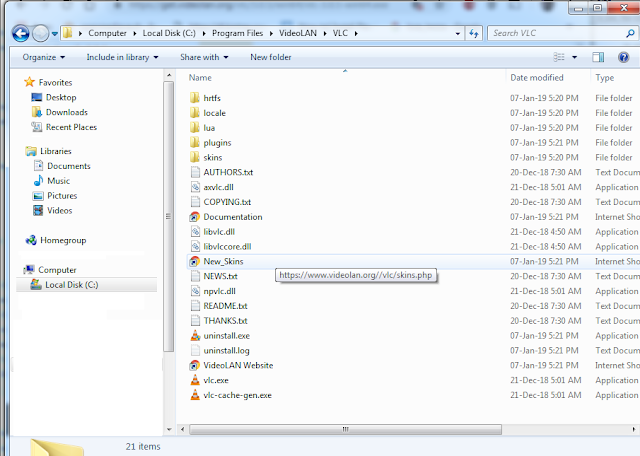
Task: Select VideoLAN in the breadcrumb
Action: point(298,33)
